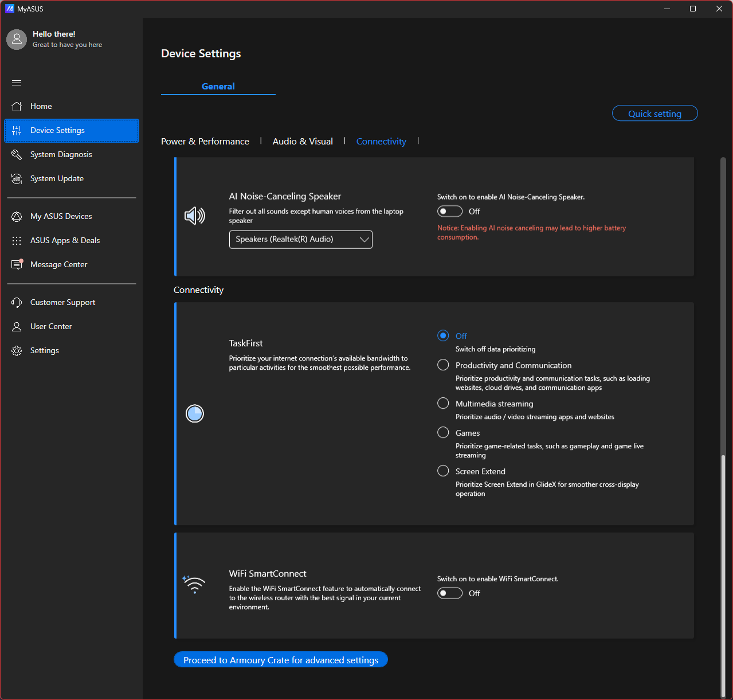Image resolution: width=733 pixels, height=700 pixels.
Task: Select the Games radio option
Action: [x=443, y=432]
